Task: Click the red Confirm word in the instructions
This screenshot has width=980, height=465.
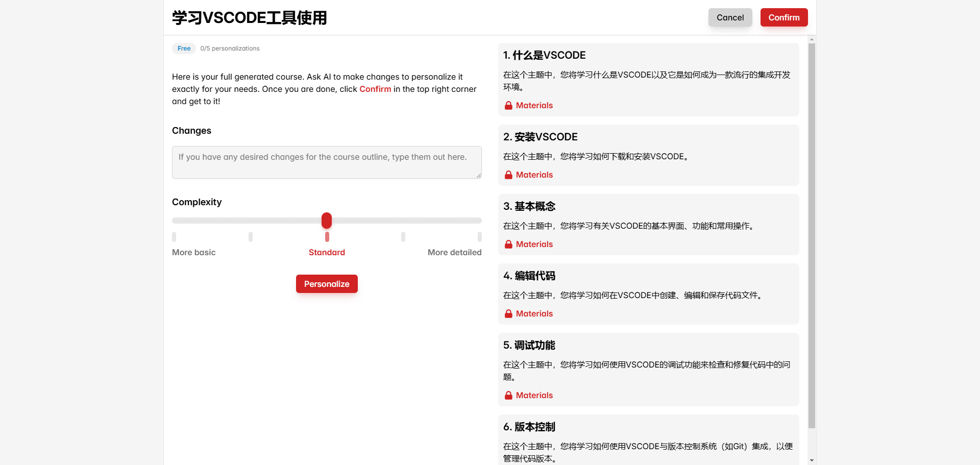Action: tap(375, 89)
